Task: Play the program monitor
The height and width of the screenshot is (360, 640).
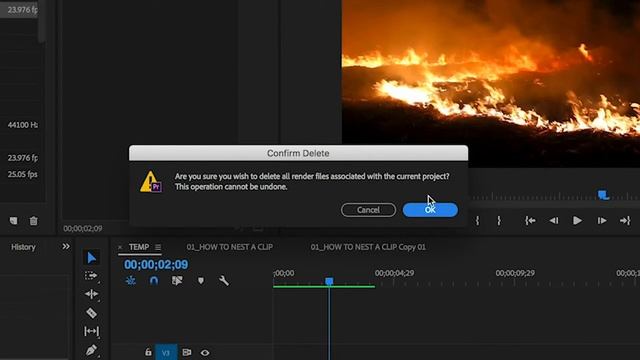Action: (x=577, y=221)
